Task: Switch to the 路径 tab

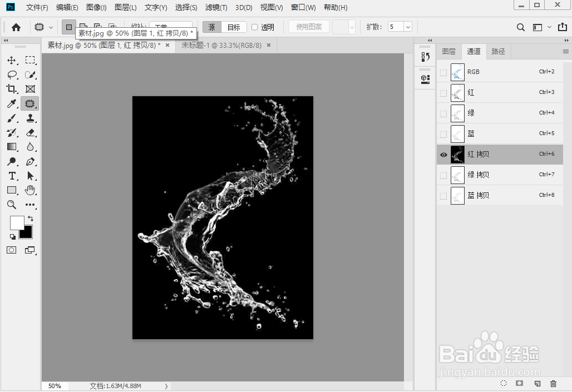Action: [x=499, y=51]
